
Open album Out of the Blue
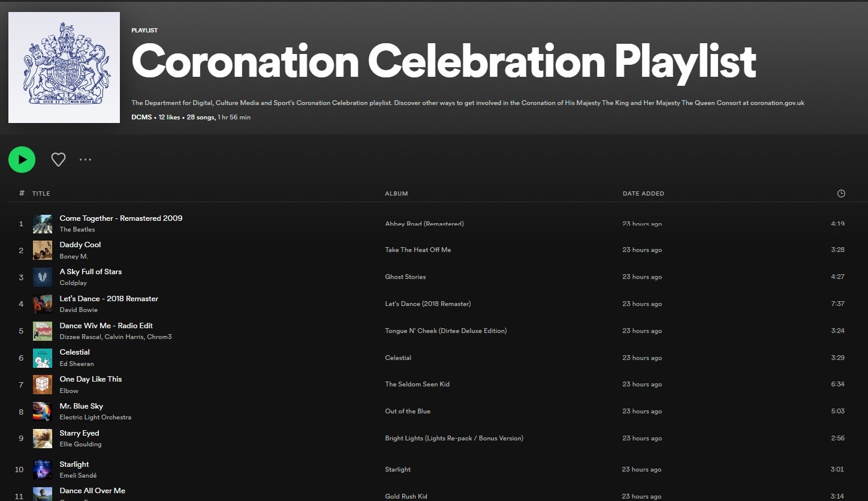click(408, 411)
